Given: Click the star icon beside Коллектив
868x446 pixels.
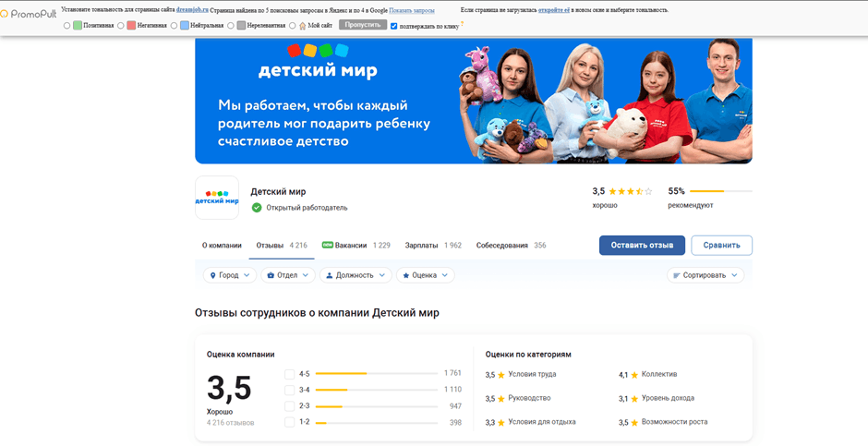Looking at the screenshot, I should [634, 375].
